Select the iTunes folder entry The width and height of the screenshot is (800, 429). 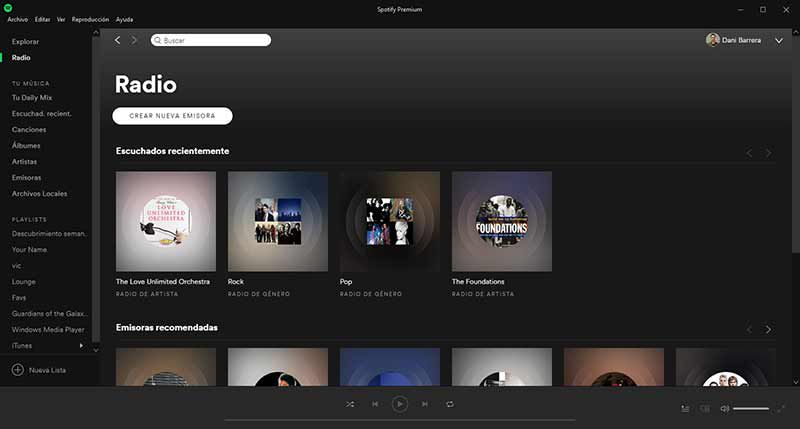pyautogui.click(x=21, y=346)
